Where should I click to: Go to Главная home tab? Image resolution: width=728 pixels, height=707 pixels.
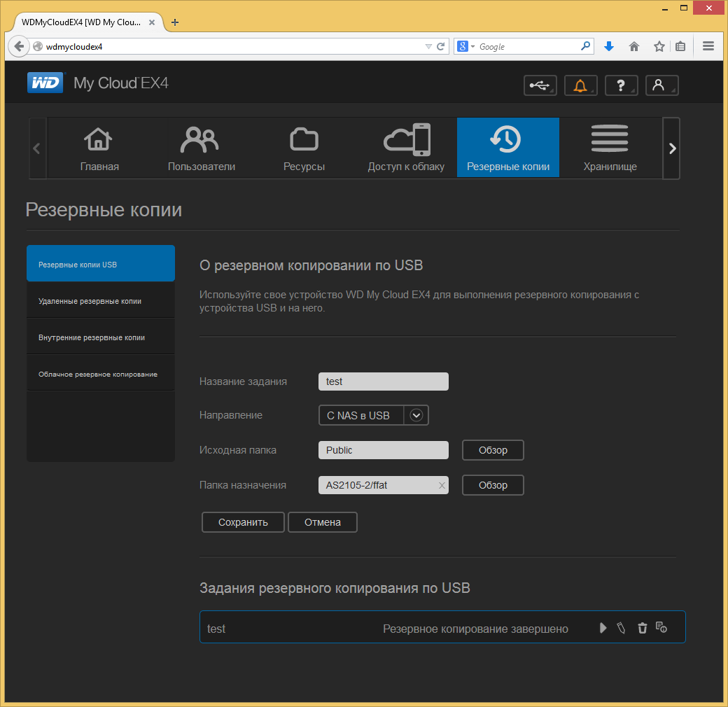[x=99, y=148]
